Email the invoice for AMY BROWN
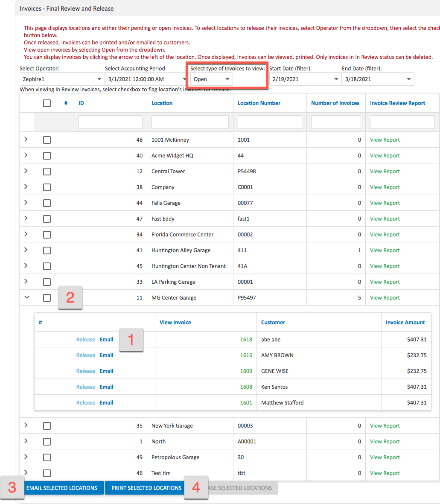 [x=106, y=355]
